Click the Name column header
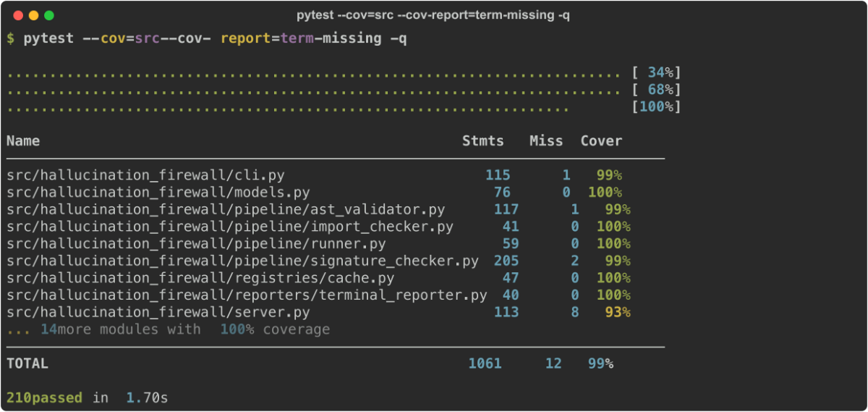 [x=23, y=141]
